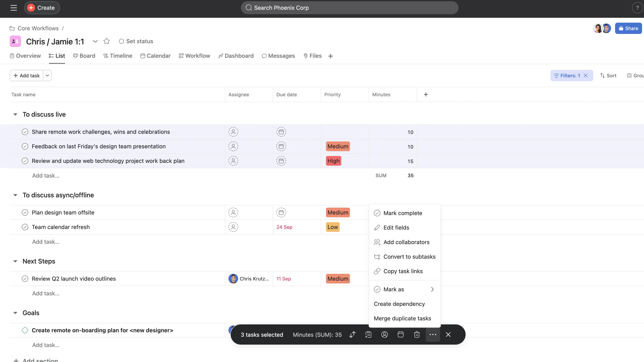Click the Search Phoenix Corp search bar
644x362 pixels.
point(349,8)
